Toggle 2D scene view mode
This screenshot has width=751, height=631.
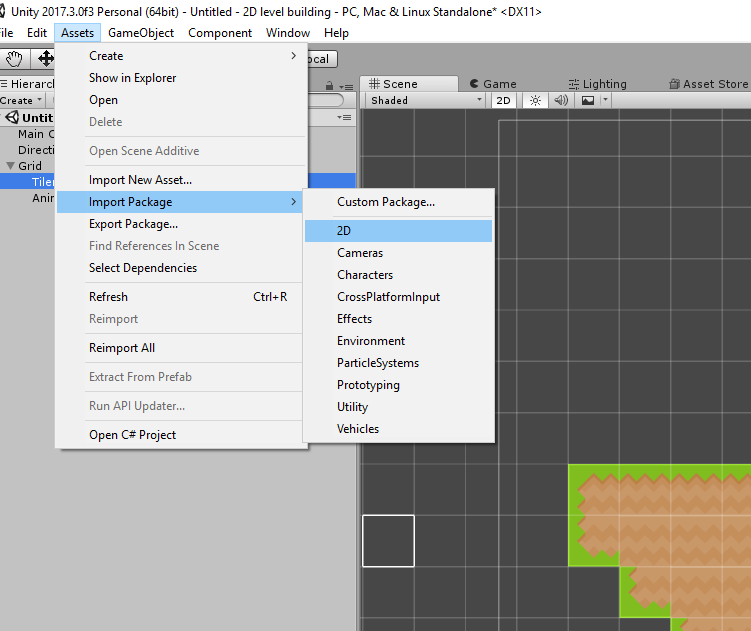tap(503, 100)
